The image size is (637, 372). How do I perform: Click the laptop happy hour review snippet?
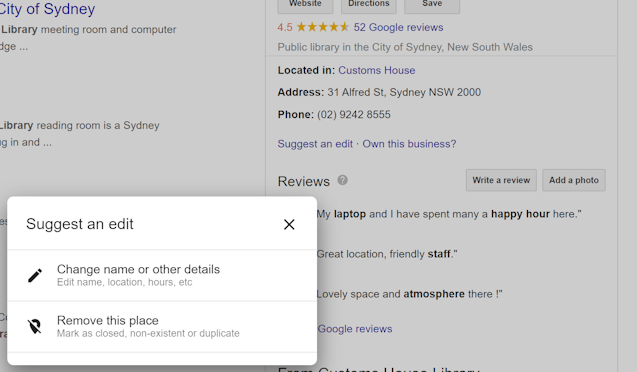pyautogui.click(x=449, y=214)
